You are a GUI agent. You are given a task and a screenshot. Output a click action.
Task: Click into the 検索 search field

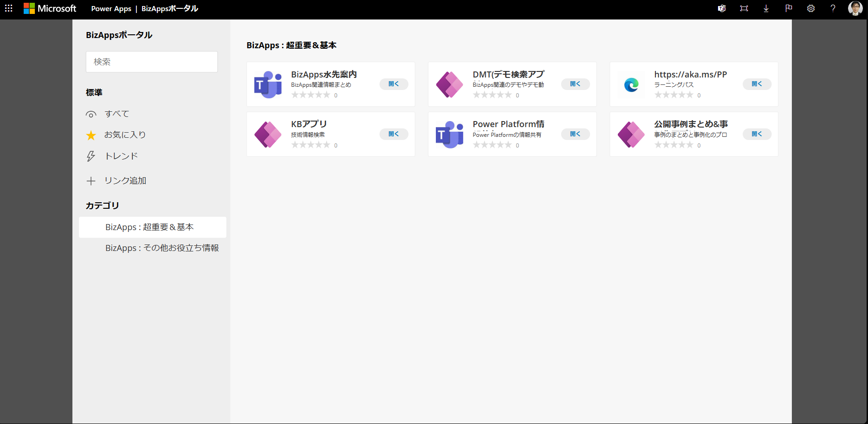pyautogui.click(x=151, y=61)
